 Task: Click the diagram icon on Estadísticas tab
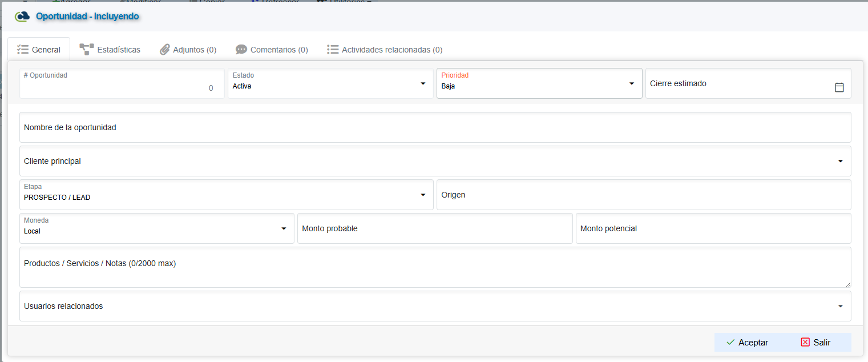[87, 50]
